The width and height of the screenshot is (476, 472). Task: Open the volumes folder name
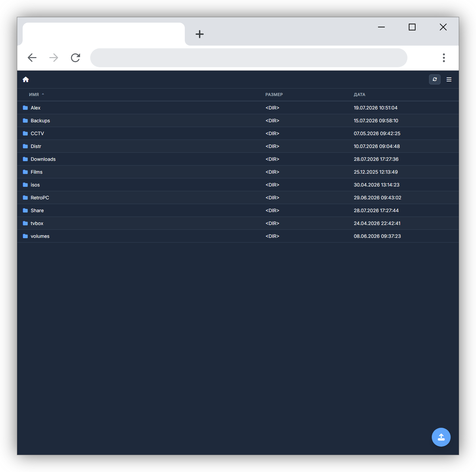pyautogui.click(x=40, y=236)
